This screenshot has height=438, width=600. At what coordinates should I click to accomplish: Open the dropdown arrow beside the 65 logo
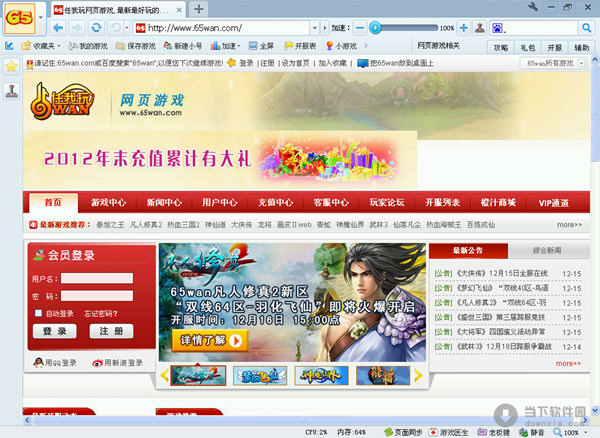[x=41, y=18]
